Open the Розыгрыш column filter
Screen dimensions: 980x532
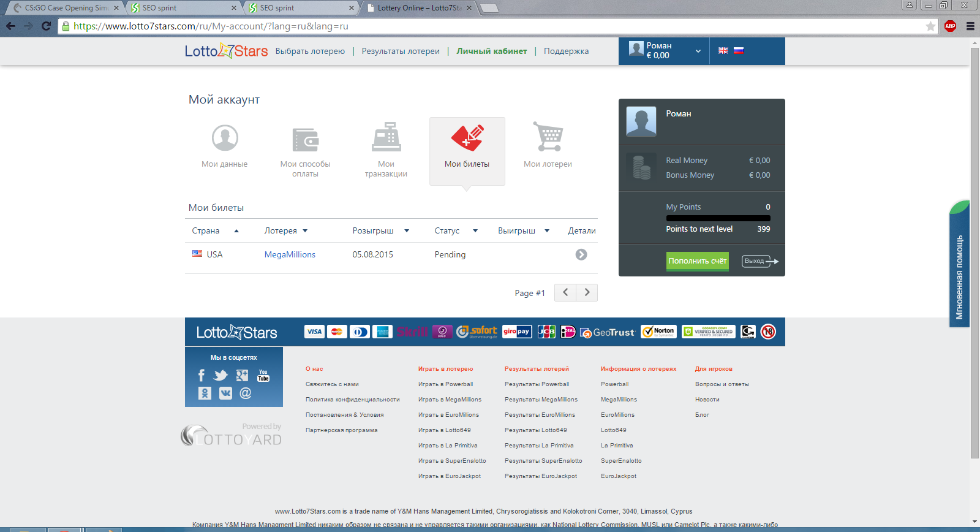(407, 231)
